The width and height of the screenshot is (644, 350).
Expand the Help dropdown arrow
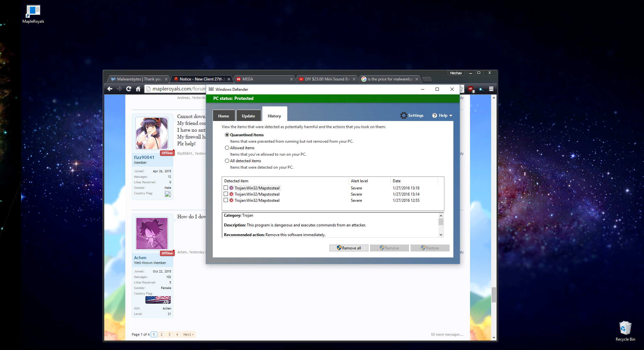pyautogui.click(x=451, y=116)
